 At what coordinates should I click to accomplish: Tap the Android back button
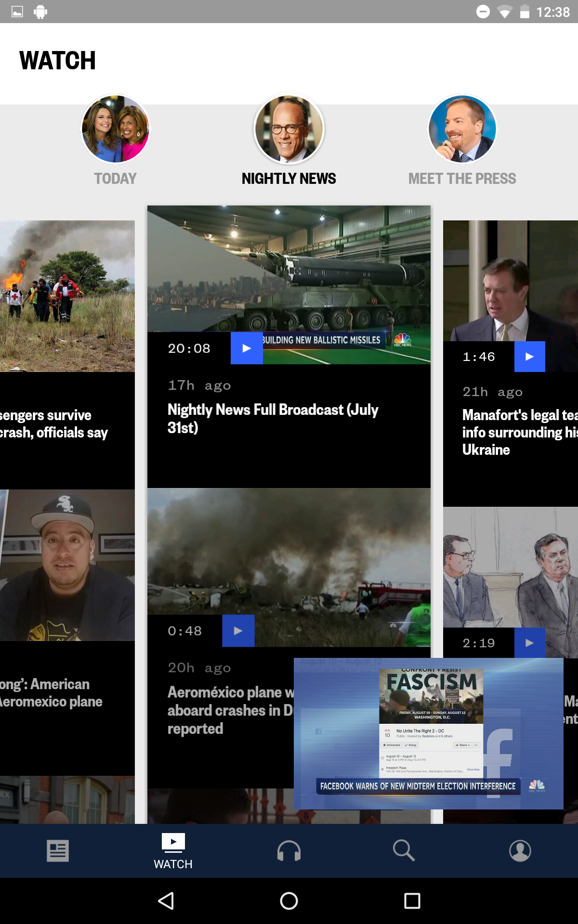pyautogui.click(x=166, y=901)
